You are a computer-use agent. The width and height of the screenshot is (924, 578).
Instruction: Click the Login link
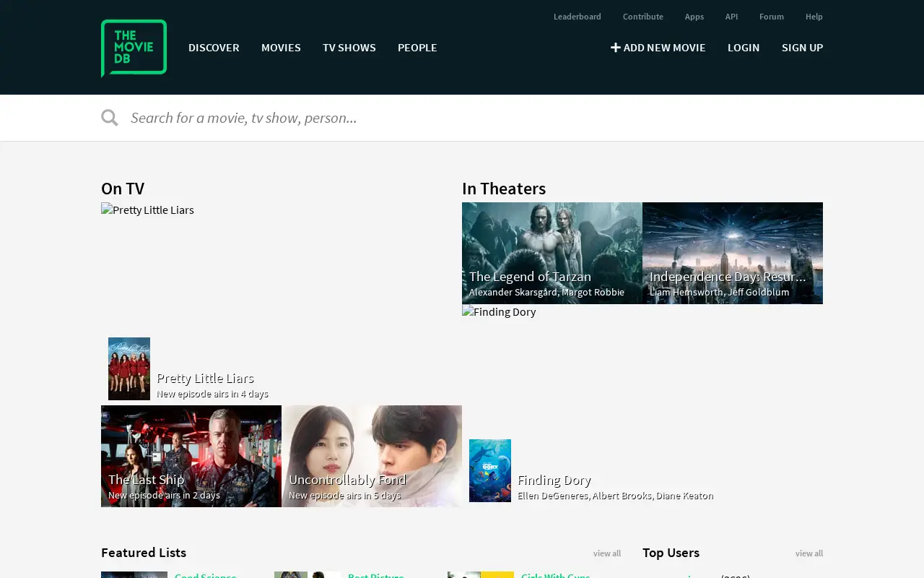[744, 48]
